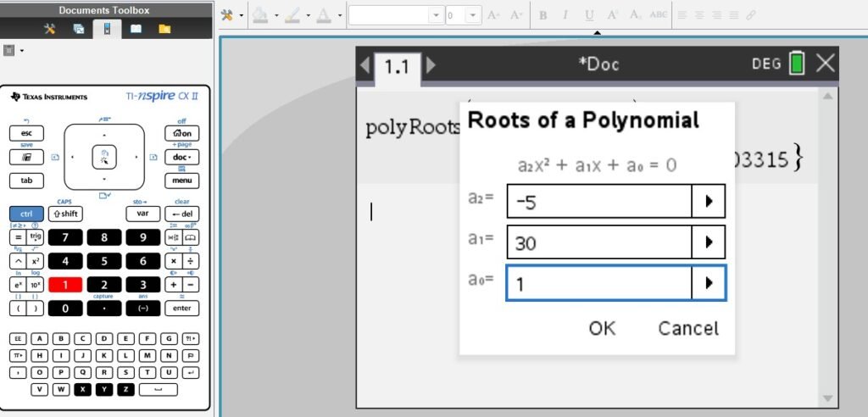Click the multiply key
The image size is (868, 417).
173,261
